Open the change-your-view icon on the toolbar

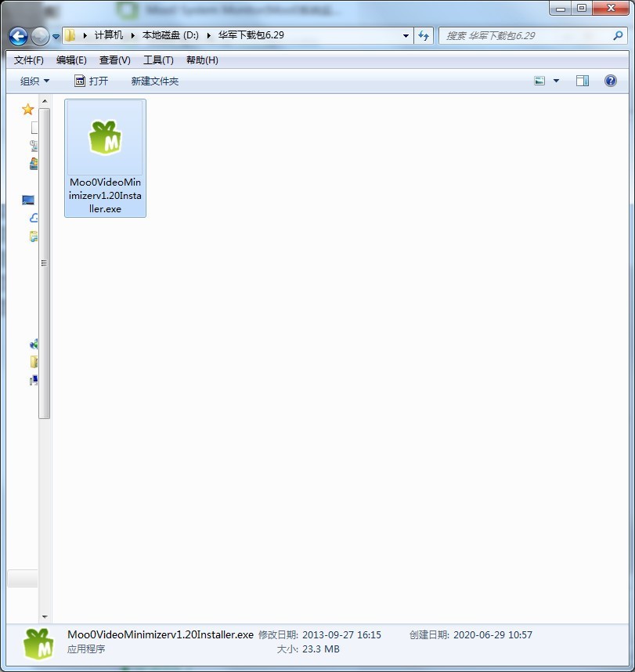coord(539,81)
